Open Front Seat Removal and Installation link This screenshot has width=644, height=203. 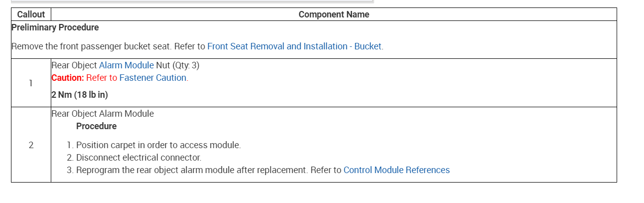[x=295, y=46]
